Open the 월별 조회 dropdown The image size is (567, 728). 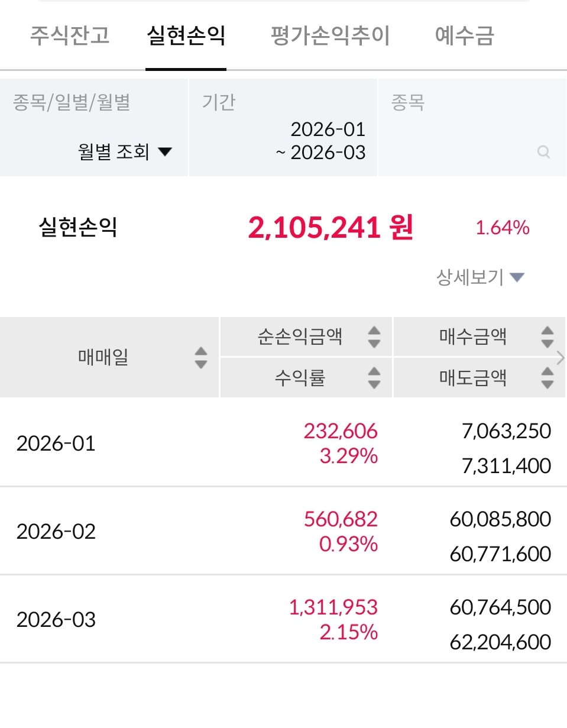(124, 152)
